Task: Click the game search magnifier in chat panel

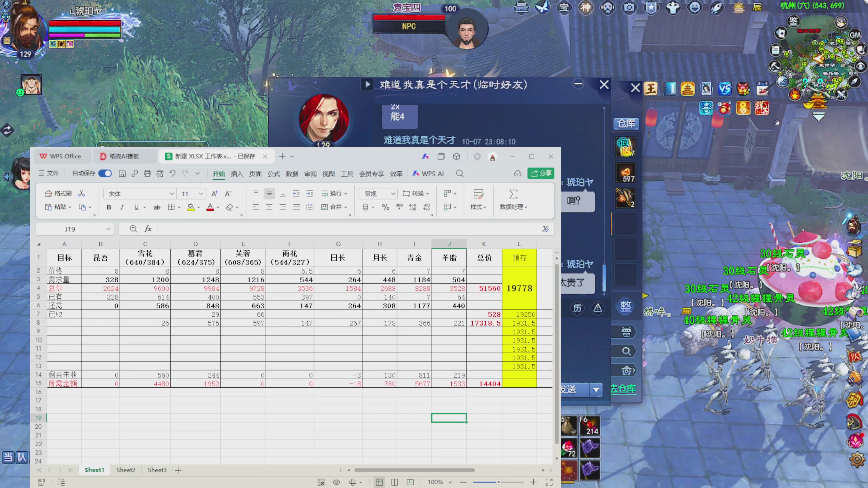Action: 626,351
